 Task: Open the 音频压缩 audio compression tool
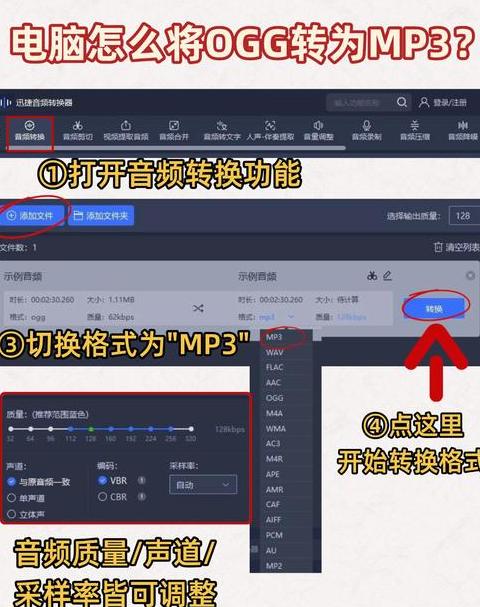point(415,130)
